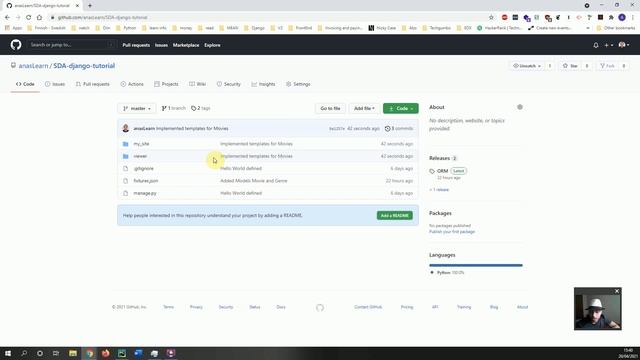Click the browser address bar
Viewport: 640px width, 360px height.
click(x=269, y=18)
